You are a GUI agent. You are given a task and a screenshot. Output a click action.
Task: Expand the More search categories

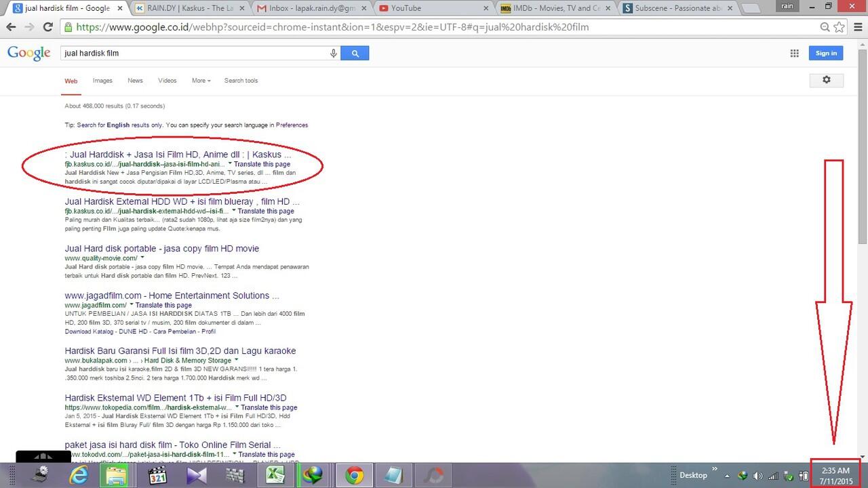point(201,80)
